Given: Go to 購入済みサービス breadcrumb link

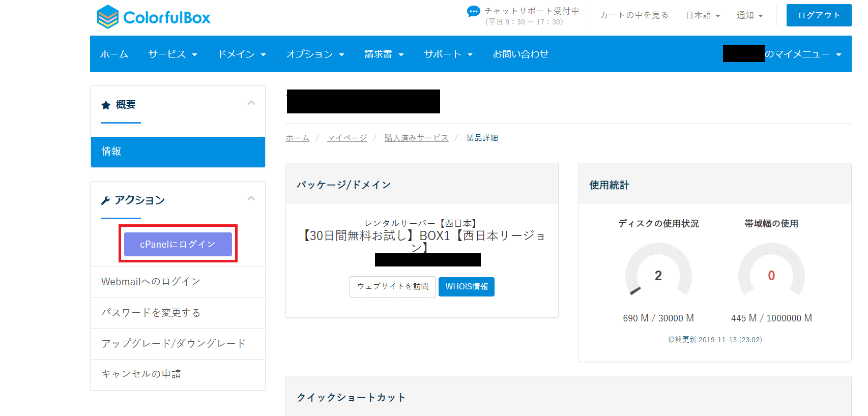Looking at the screenshot, I should pyautogui.click(x=416, y=138).
